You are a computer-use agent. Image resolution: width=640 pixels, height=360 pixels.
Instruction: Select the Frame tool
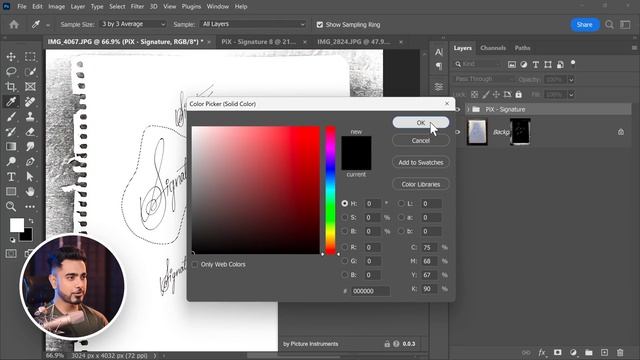30,87
